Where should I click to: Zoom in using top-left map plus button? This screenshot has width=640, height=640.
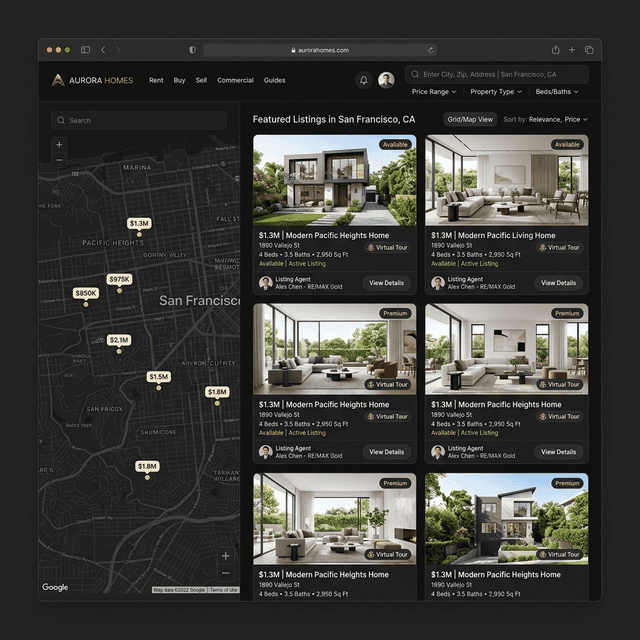[x=59, y=144]
